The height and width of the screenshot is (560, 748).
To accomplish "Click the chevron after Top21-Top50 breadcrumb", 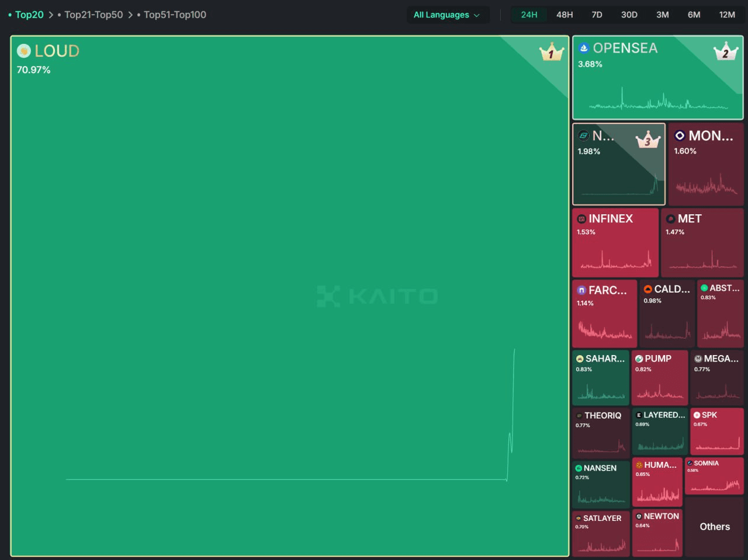I will click(x=130, y=15).
